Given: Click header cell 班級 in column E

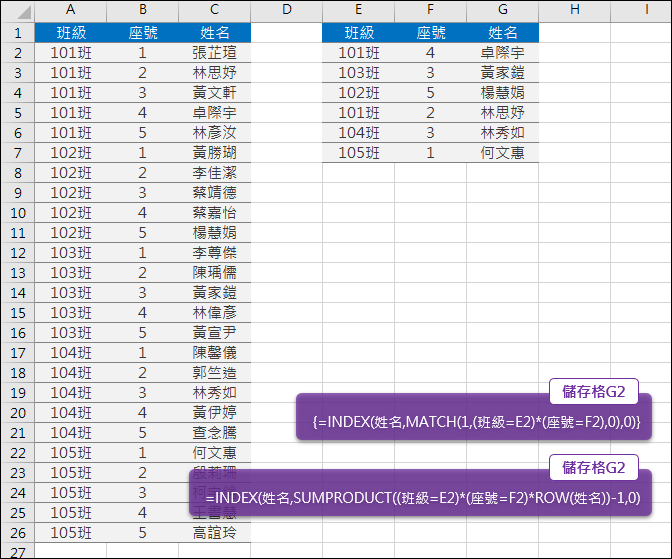Looking at the screenshot, I should pos(359,33).
